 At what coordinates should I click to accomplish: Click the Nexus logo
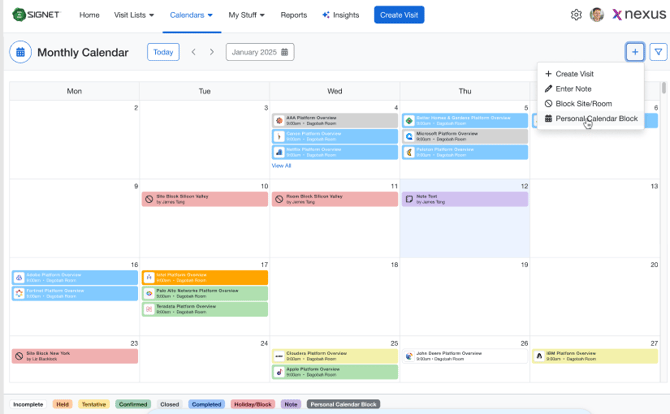639,15
